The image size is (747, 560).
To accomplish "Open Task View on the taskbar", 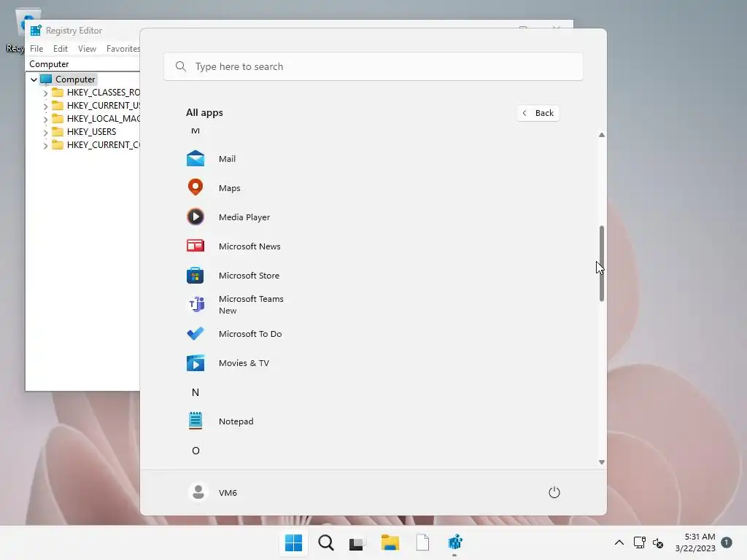I will coord(357,542).
